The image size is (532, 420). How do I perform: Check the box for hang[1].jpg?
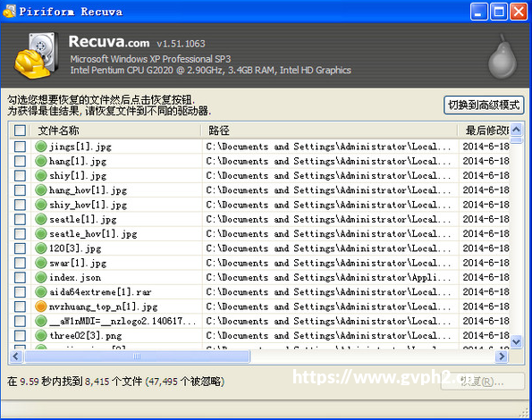(20, 161)
